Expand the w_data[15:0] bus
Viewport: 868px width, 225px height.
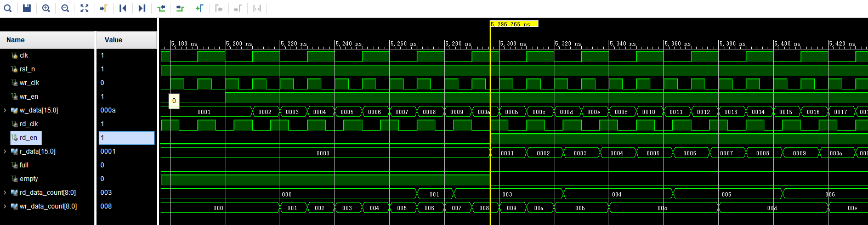click(x=5, y=110)
